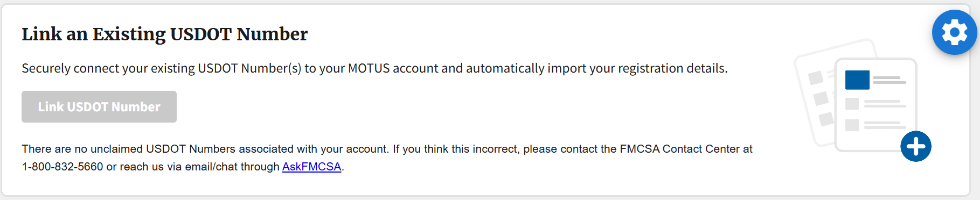Click the middle gray square in document graphic
980x200 pixels.
click(x=852, y=103)
